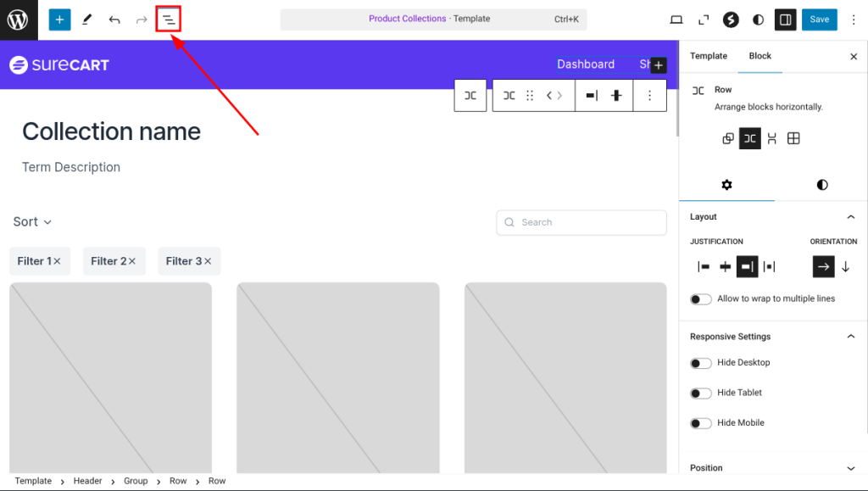The height and width of the screenshot is (491, 868).
Task: Toggle Hide Mobile switch
Action: (x=701, y=423)
